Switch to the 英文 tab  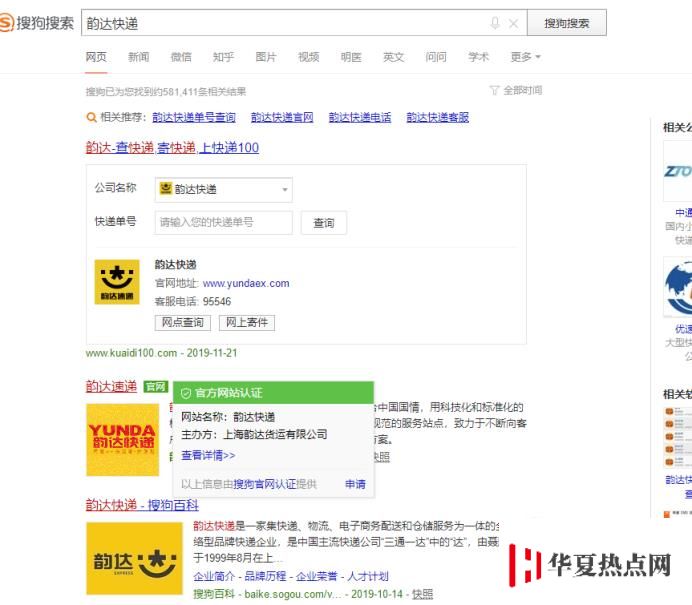coord(393,57)
